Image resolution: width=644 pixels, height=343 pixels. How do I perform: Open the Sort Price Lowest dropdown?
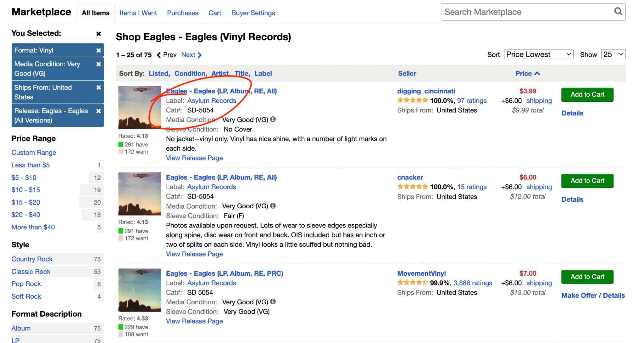click(538, 54)
